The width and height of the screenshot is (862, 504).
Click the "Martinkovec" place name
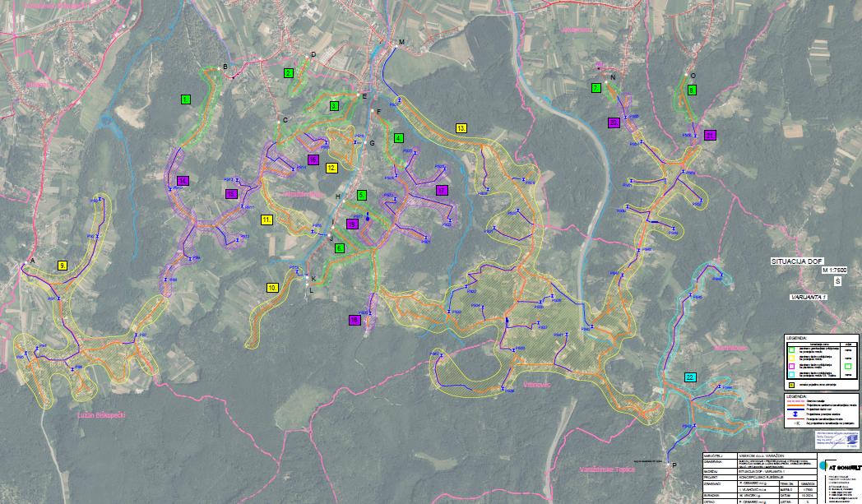pyautogui.click(x=730, y=348)
